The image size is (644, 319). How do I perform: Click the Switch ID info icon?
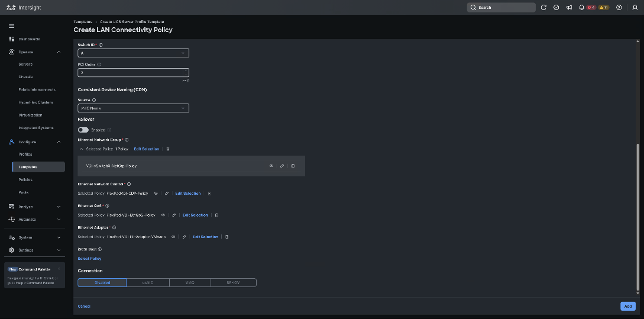pos(101,45)
